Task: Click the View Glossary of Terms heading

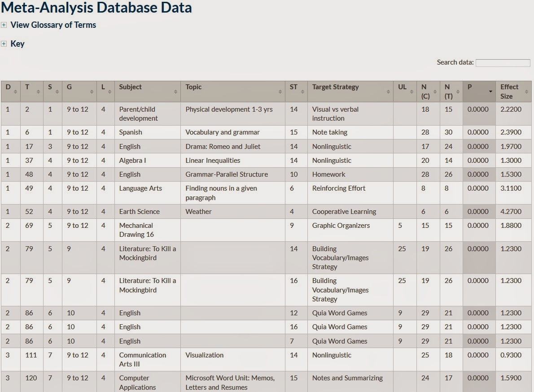Action: (53, 25)
